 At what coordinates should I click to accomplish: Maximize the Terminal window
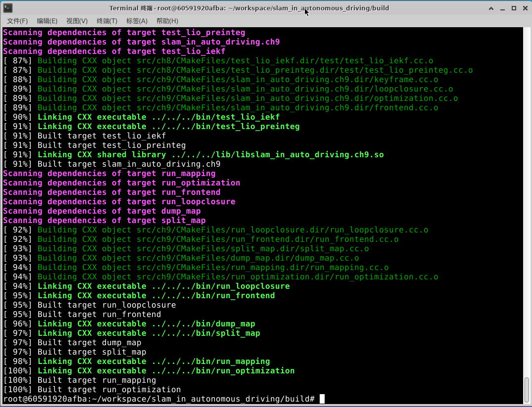coord(514,8)
